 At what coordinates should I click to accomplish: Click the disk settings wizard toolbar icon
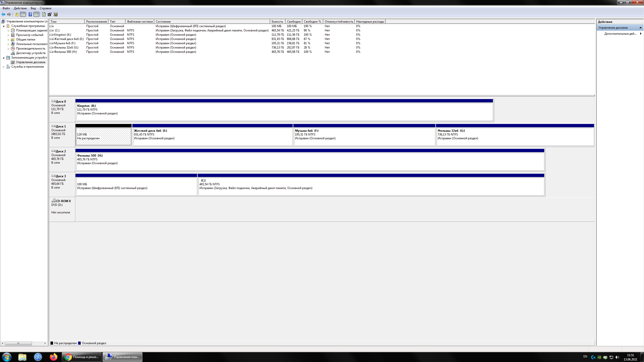(56, 14)
